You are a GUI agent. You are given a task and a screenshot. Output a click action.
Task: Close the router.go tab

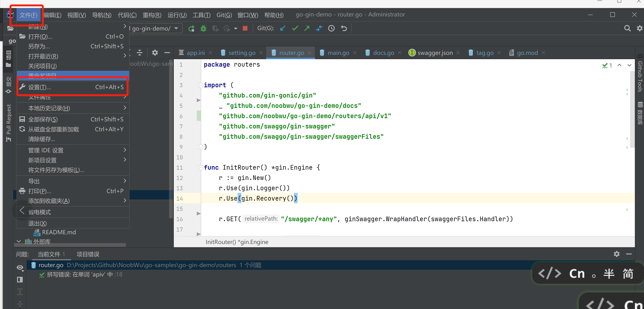309,53
